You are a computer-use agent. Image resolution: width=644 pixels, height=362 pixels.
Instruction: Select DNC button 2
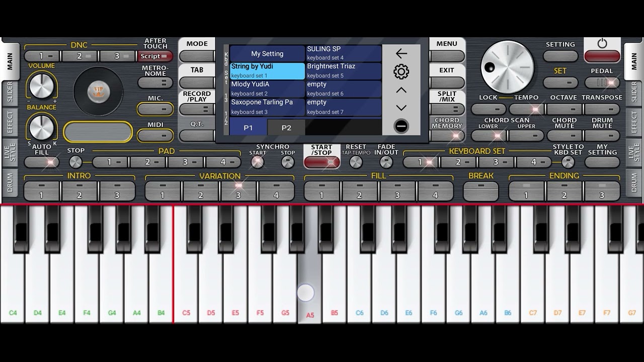pyautogui.click(x=79, y=56)
